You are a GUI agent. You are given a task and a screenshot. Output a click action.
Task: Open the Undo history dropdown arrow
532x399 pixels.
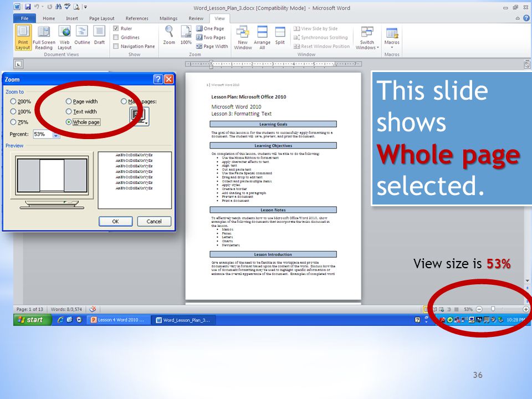coord(43,7)
